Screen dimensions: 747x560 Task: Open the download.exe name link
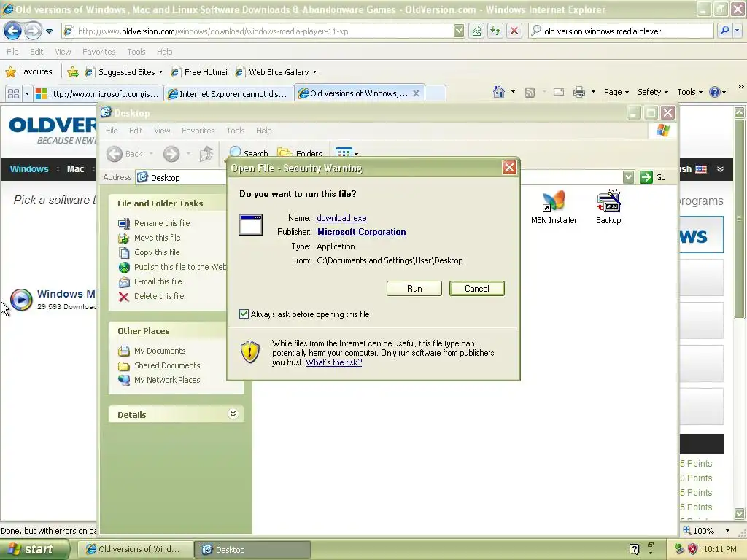tap(341, 218)
